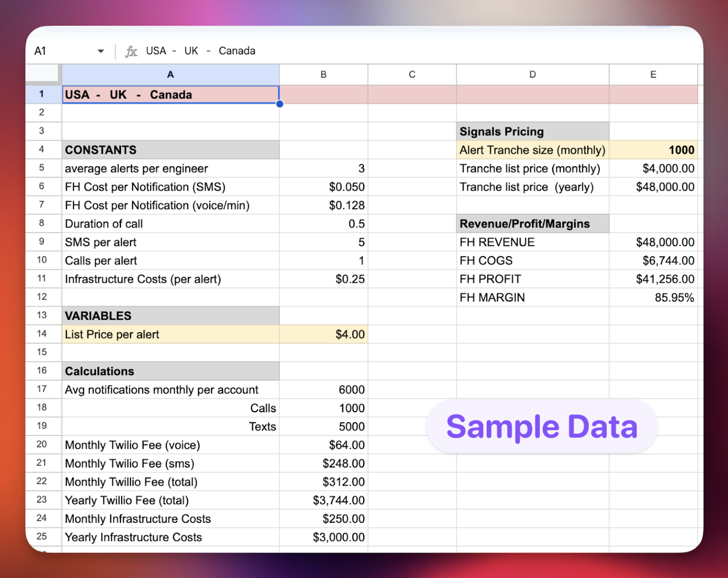Viewport: 728px width, 578px height.
Task: Click the $4,000.00 value cell
Action: tap(653, 168)
